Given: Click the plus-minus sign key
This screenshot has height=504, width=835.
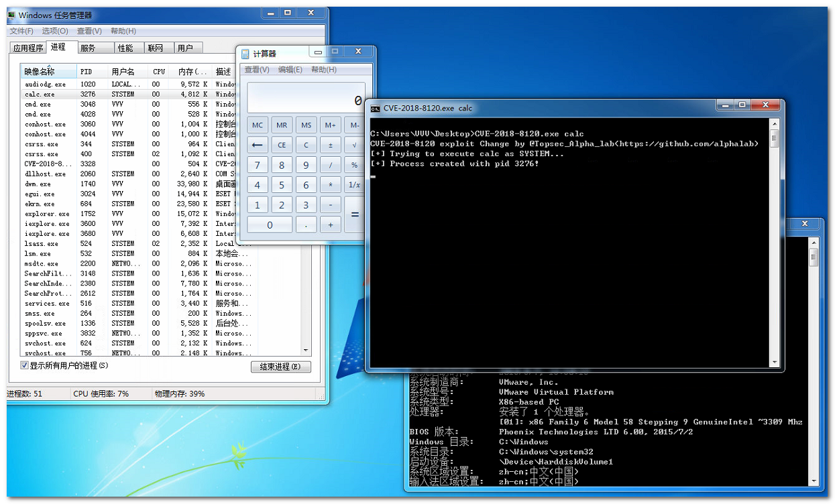Looking at the screenshot, I should click(x=330, y=145).
